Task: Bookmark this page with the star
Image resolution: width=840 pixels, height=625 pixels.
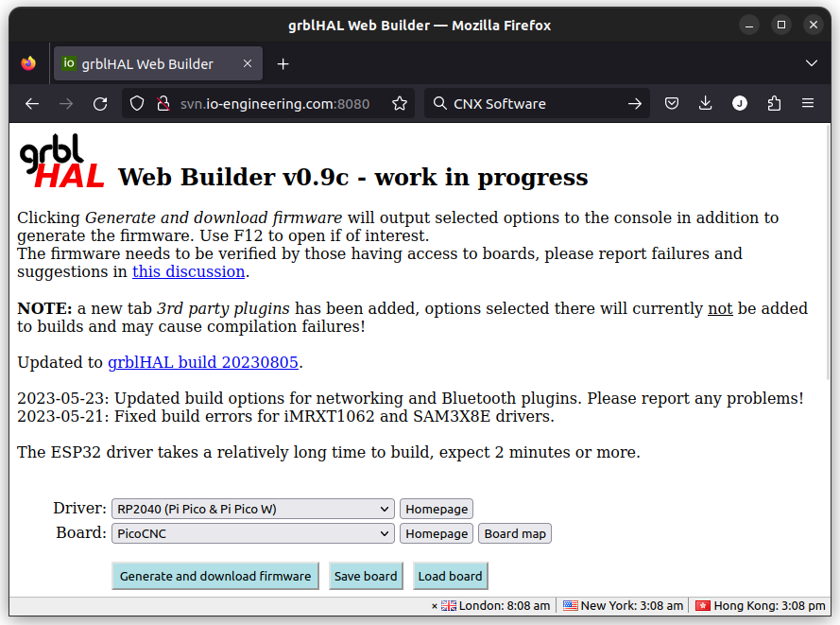Action: (x=399, y=103)
